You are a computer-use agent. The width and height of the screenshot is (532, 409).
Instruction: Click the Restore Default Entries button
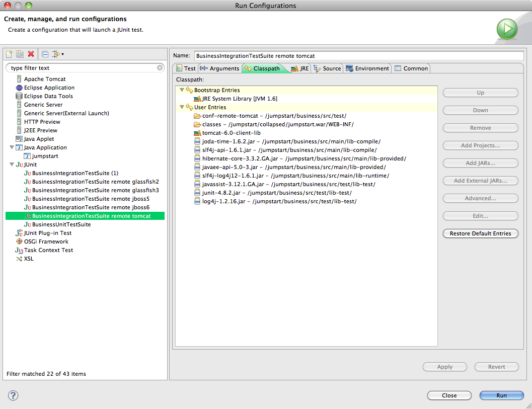click(481, 233)
